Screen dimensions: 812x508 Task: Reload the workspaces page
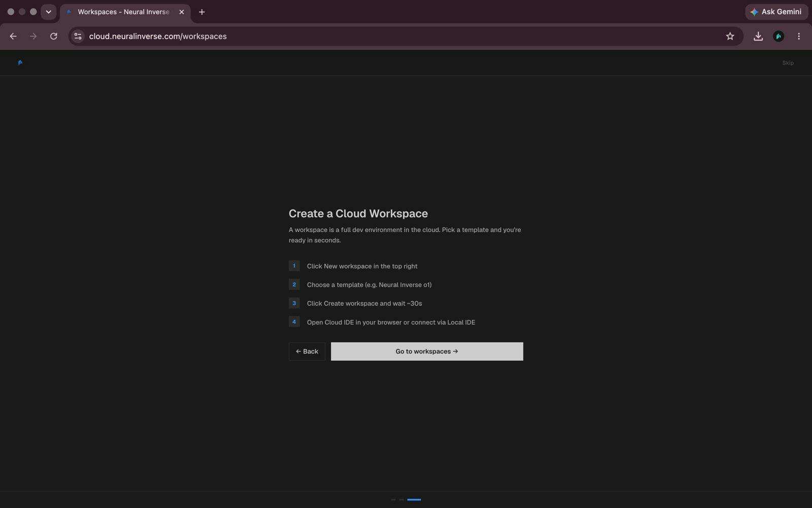(53, 36)
